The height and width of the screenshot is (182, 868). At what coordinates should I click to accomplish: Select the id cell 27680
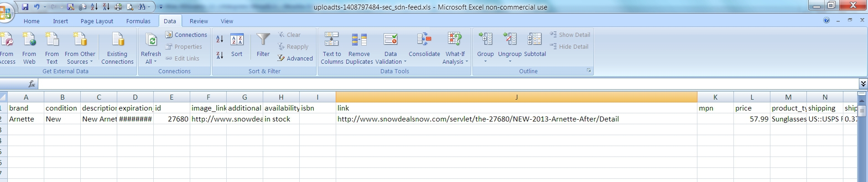172,119
